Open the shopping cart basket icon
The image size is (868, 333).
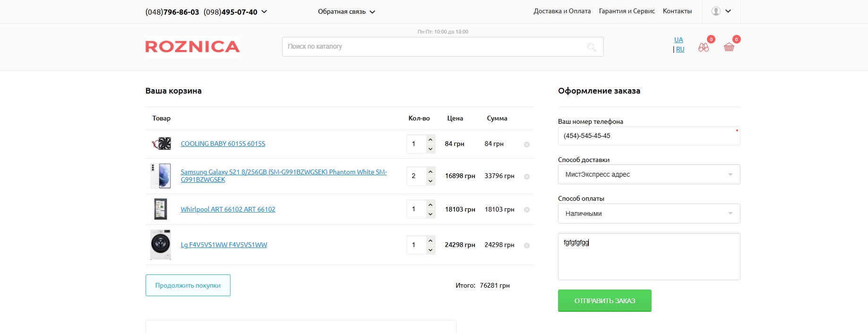coord(729,47)
